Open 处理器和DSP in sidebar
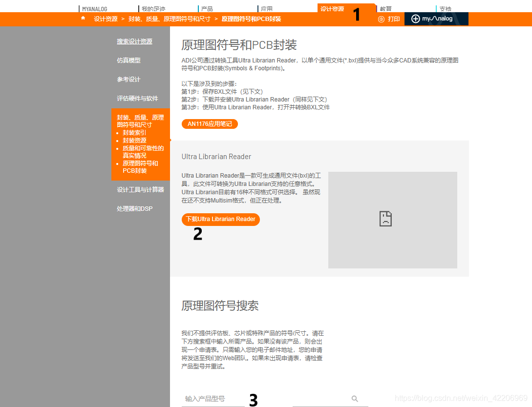Screen dimensions: 532x407 pyautogui.click(x=135, y=209)
